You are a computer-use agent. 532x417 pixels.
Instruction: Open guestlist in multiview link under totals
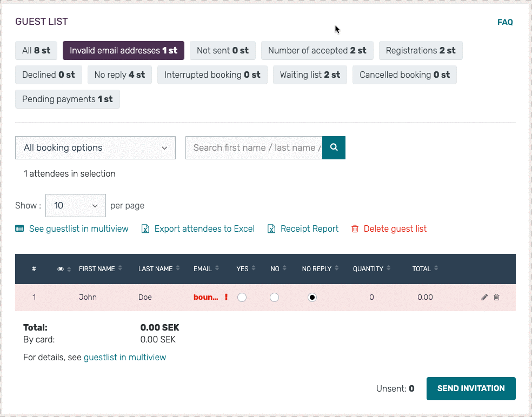[x=125, y=358]
